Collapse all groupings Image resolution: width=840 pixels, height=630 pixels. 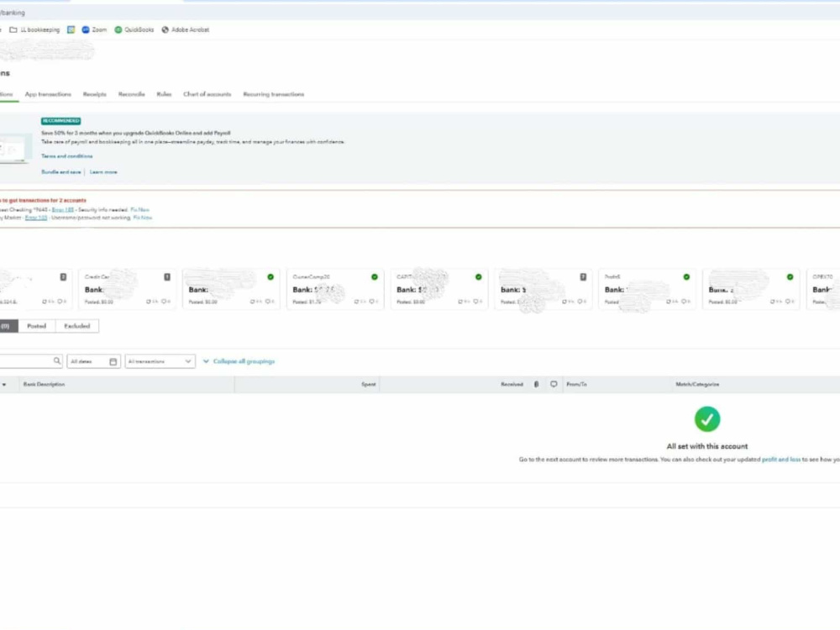pyautogui.click(x=239, y=361)
